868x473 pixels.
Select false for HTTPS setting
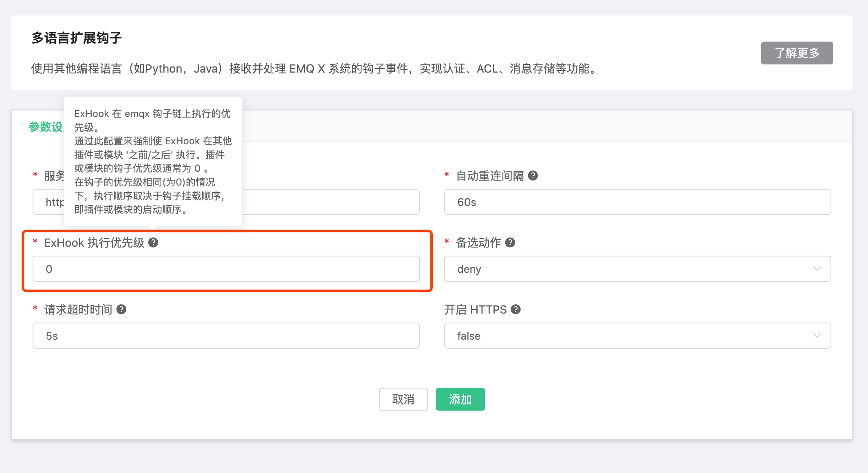click(469, 336)
